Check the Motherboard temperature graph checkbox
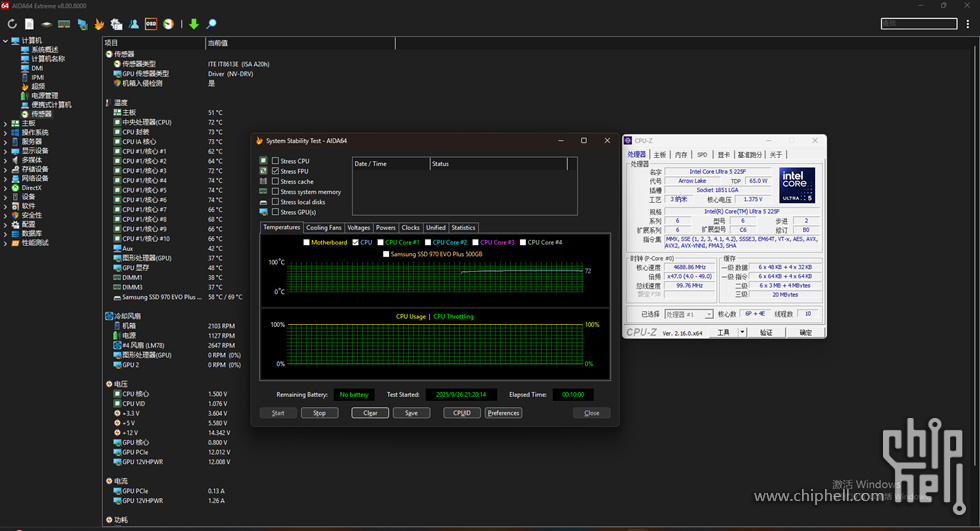This screenshot has height=531, width=980. (x=306, y=242)
